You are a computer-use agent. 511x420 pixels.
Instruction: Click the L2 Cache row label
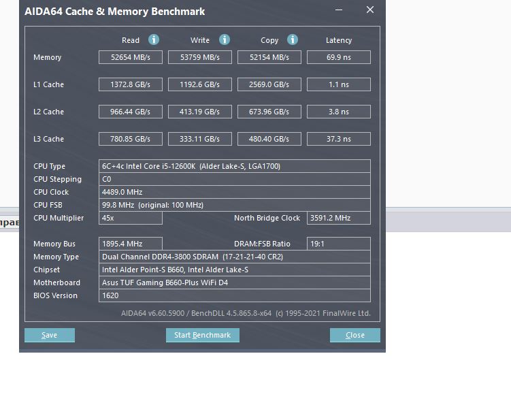coord(48,112)
